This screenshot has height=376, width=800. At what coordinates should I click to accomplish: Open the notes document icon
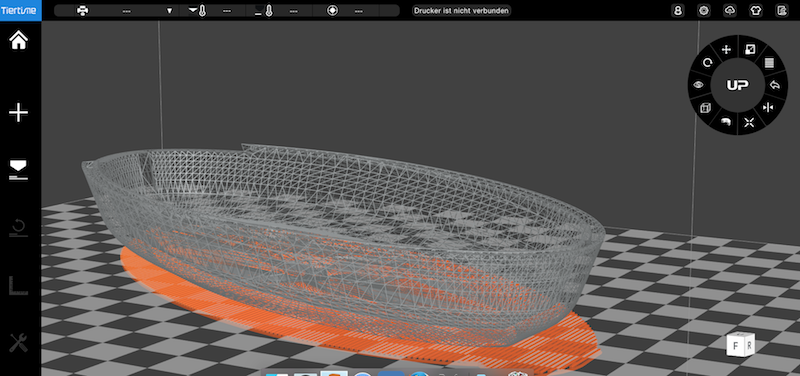click(781, 10)
